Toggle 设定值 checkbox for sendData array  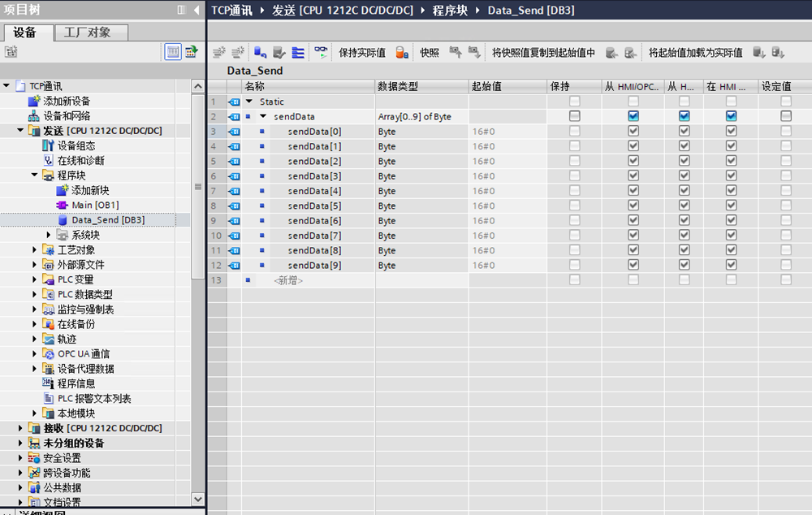click(x=785, y=116)
